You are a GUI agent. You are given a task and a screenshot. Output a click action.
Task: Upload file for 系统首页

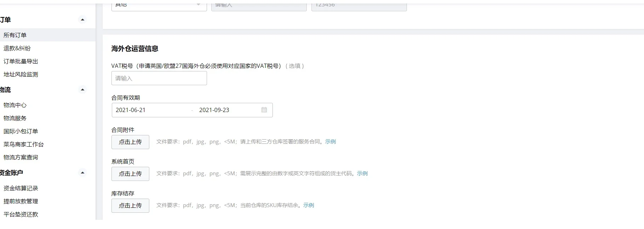(130, 174)
